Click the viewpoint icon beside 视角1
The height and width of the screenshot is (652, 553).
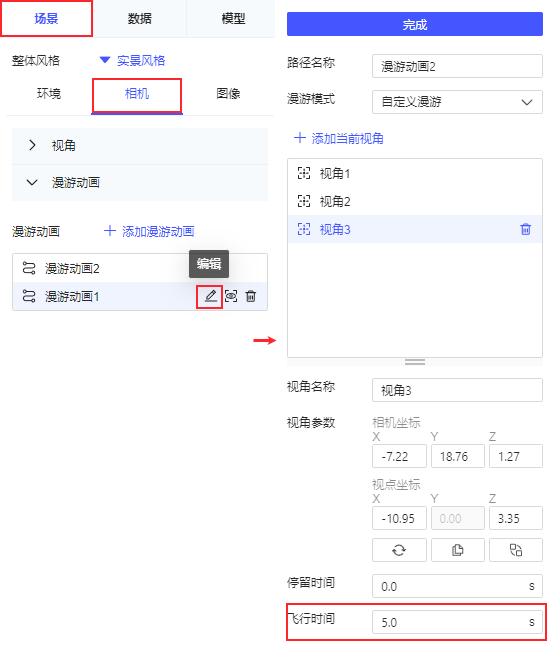coord(304,173)
